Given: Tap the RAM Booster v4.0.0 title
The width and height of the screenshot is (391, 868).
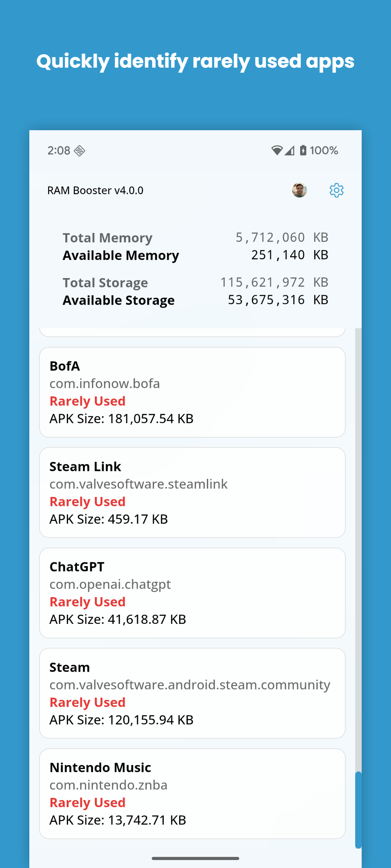Looking at the screenshot, I should tap(95, 190).
